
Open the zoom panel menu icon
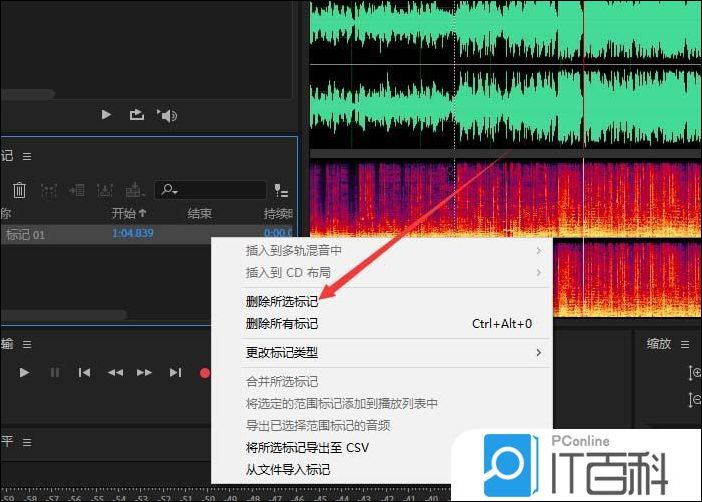pyautogui.click(x=685, y=344)
